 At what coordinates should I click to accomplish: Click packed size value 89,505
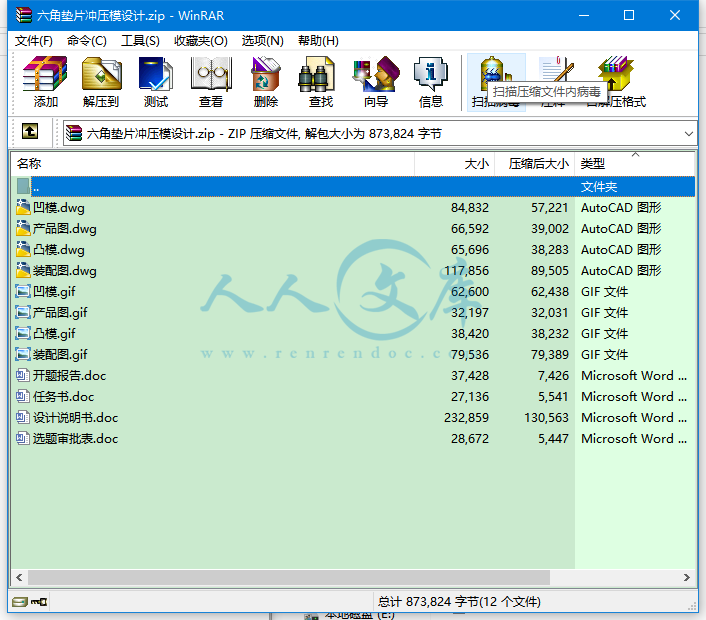tap(550, 270)
